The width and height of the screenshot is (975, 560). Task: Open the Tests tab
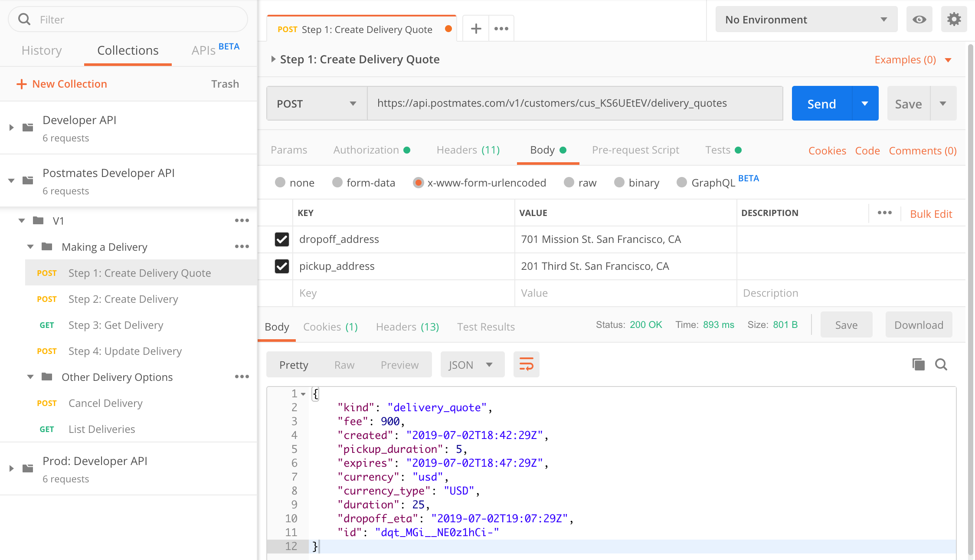click(x=723, y=150)
